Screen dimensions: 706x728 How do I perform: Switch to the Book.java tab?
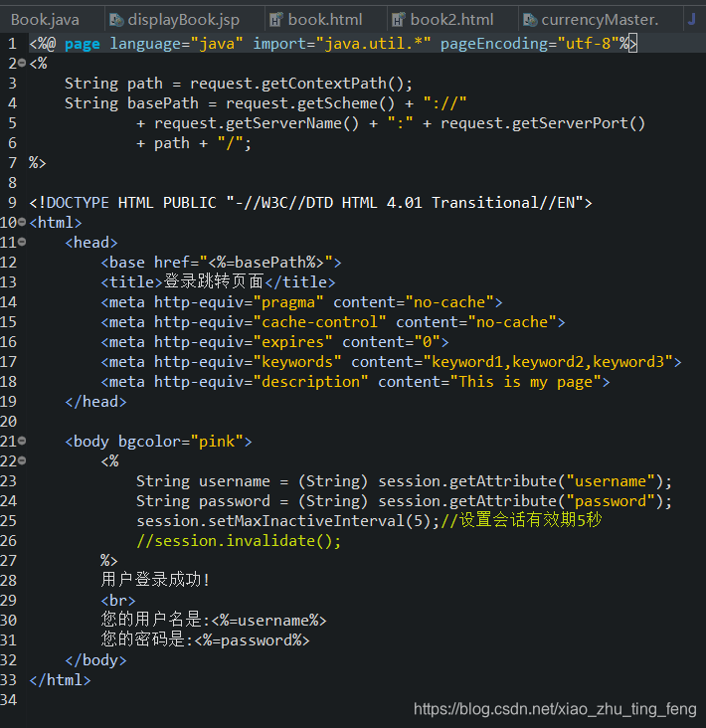45,20
